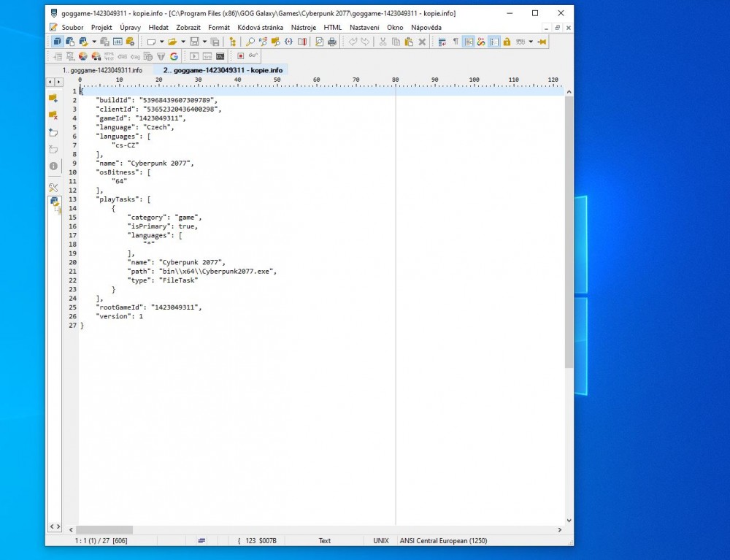The width and height of the screenshot is (730, 560).
Task: Click the ANSI Central European encoding status
Action: coord(443,541)
